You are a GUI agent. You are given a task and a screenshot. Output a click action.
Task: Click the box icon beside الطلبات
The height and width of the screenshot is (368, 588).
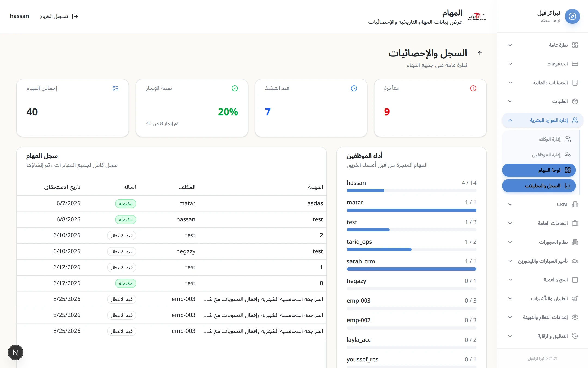tap(575, 101)
